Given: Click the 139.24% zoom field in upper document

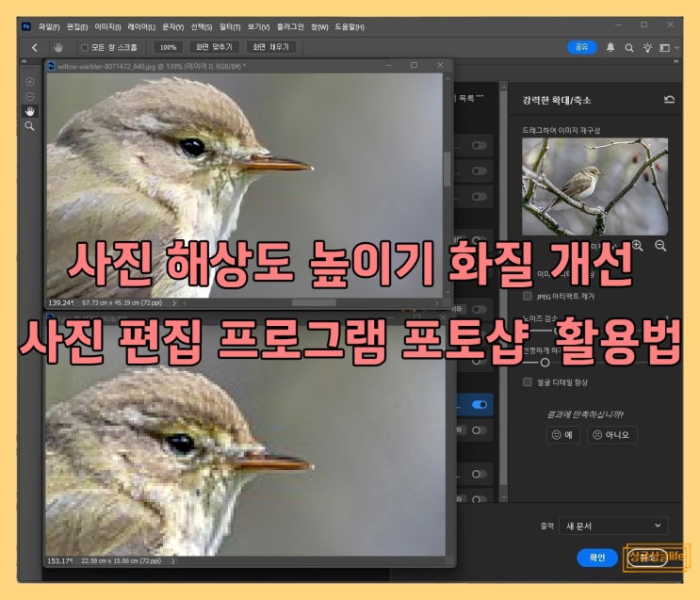Looking at the screenshot, I should tap(60, 302).
